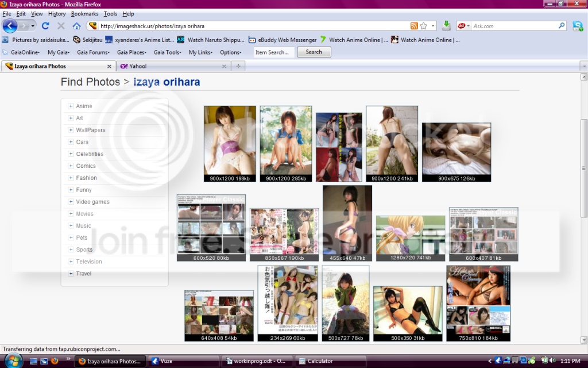Click the Show Desktop quick launch icon
This screenshot has width=588, height=368.
(x=33, y=361)
